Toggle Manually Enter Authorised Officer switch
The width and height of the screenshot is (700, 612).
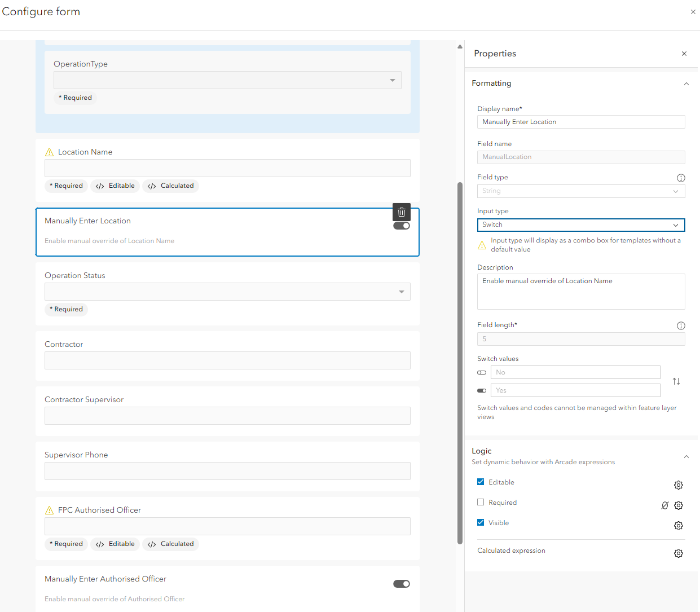click(402, 584)
